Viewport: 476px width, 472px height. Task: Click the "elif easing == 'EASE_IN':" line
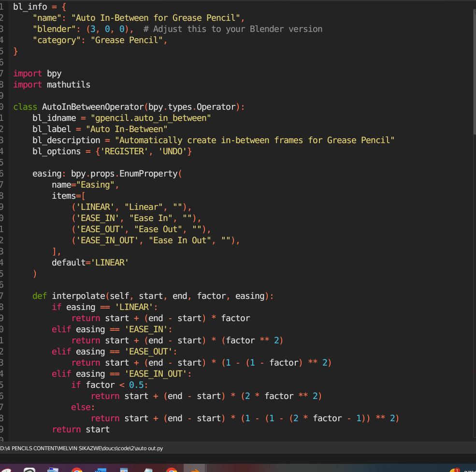pos(112,329)
